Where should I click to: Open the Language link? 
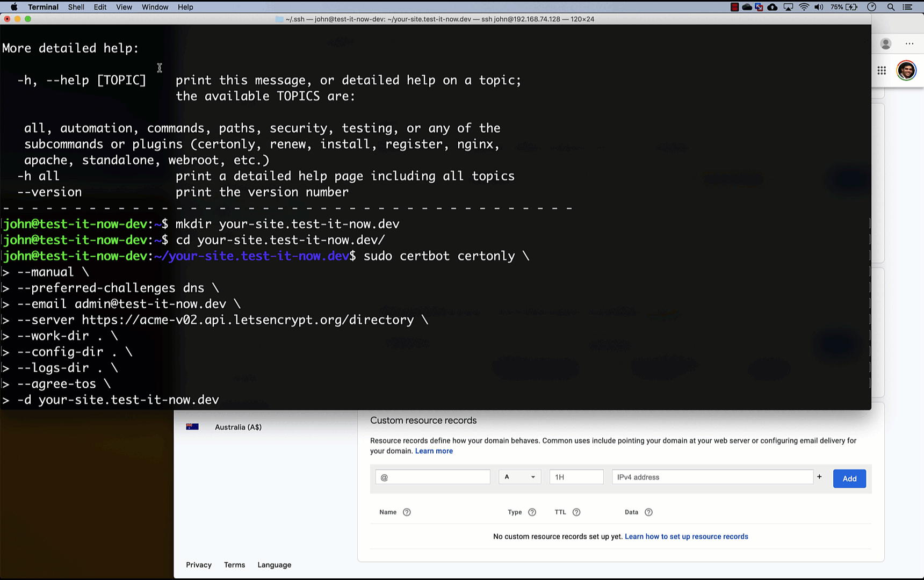[275, 565]
